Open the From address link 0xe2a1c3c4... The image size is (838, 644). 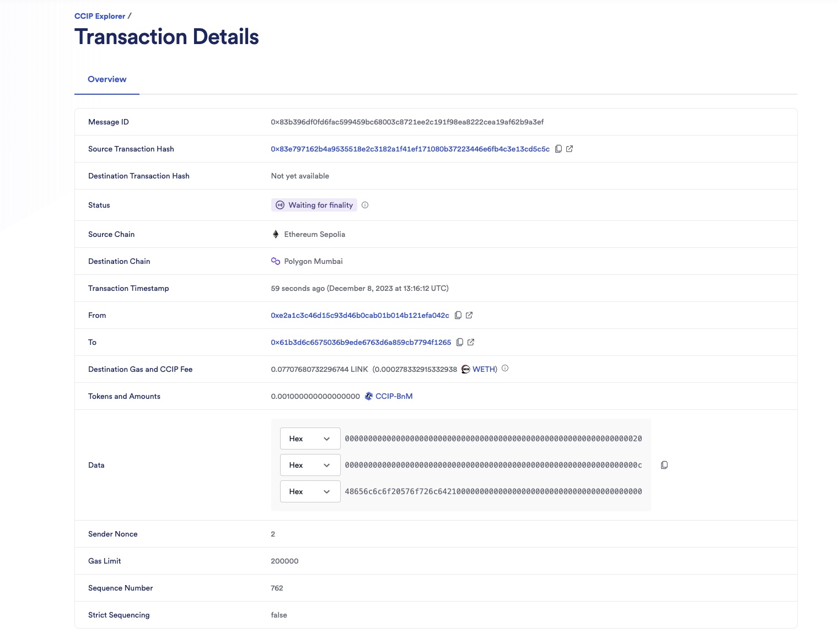[360, 315]
